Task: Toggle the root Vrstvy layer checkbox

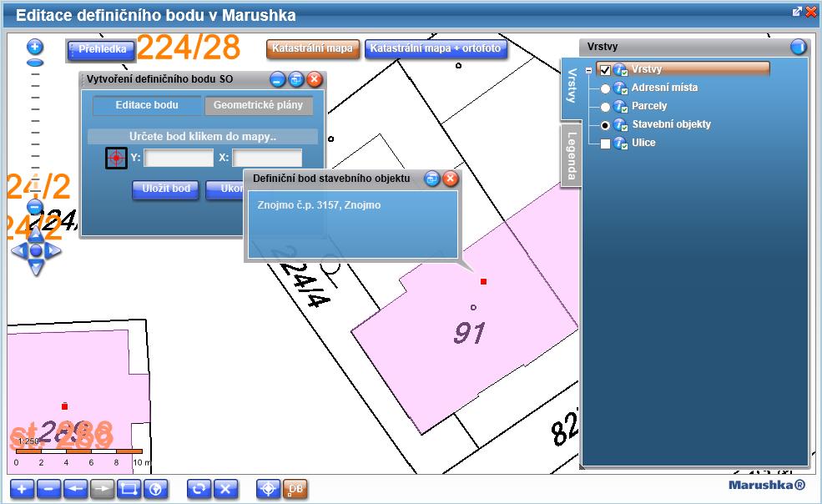Action: click(605, 70)
